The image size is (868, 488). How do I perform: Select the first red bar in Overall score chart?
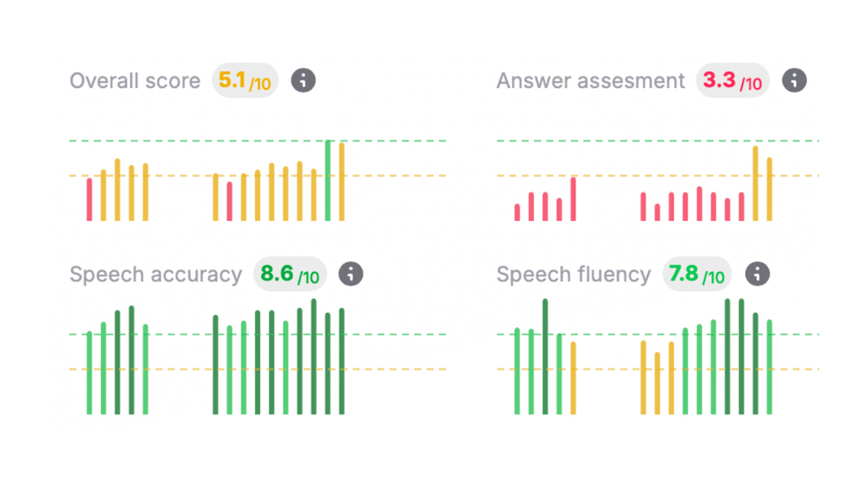[x=89, y=199]
